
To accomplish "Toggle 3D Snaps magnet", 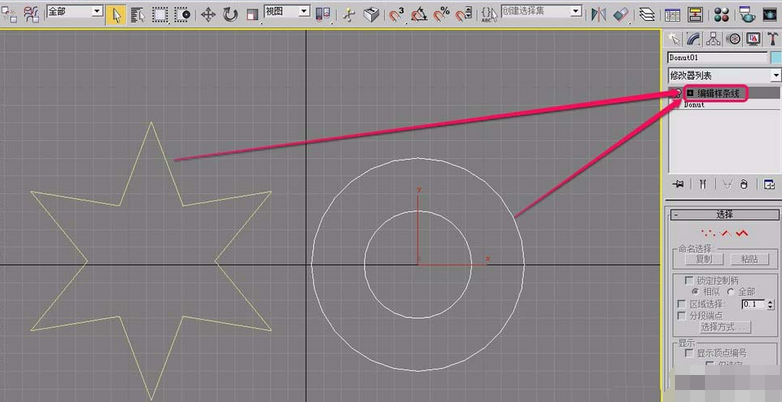I will tap(397, 15).
